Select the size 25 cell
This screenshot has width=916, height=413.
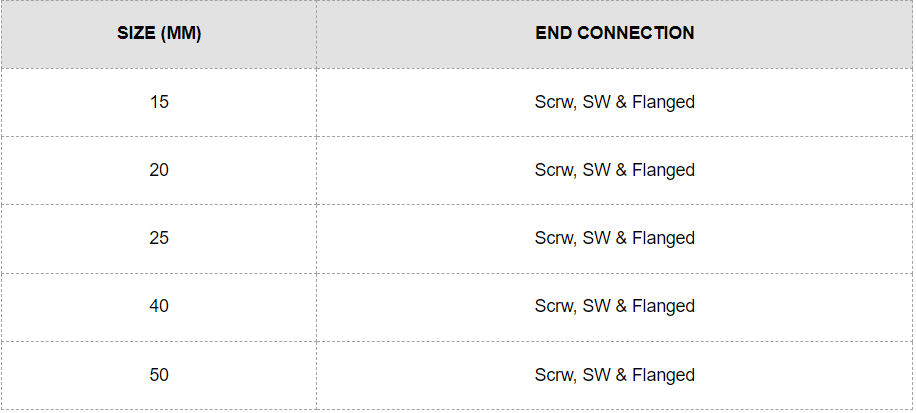159,238
